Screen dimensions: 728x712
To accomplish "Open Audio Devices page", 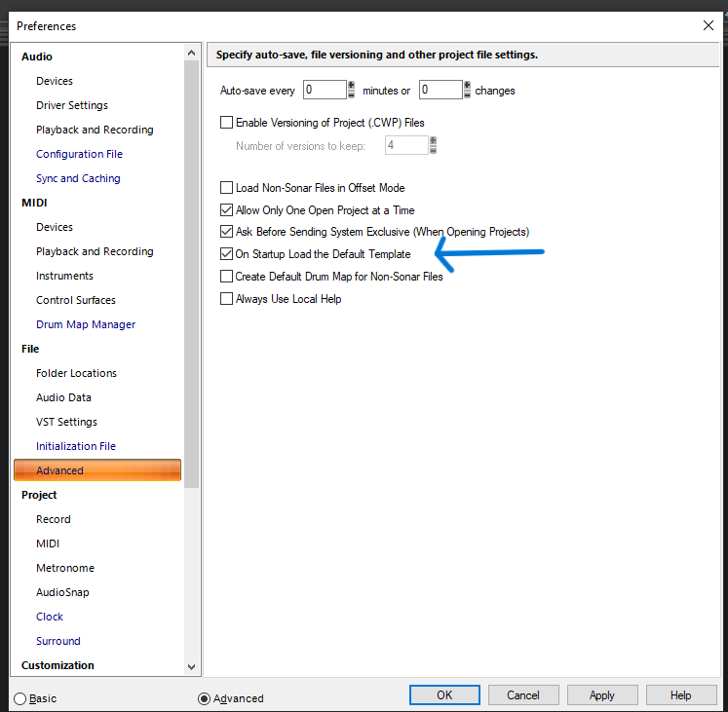I will point(55,81).
